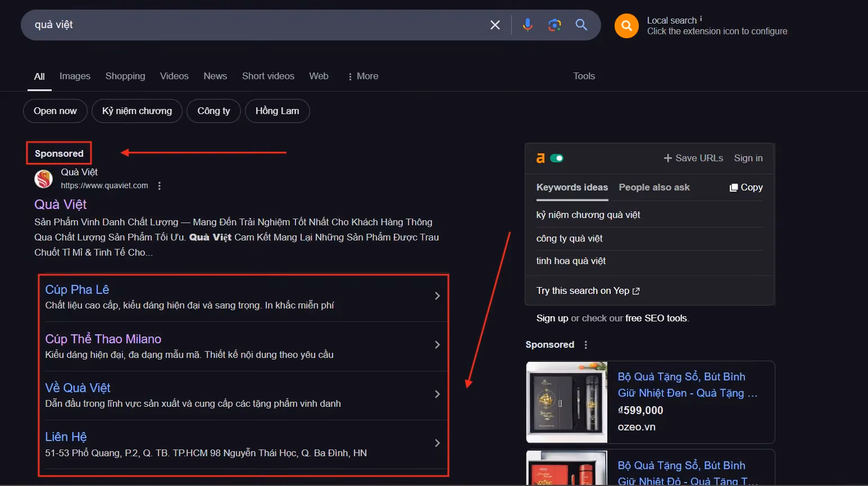Viewport: 868px width, 486px height.
Task: Open the Cúp Pha Lê sitelink
Action: pyautogui.click(x=77, y=290)
